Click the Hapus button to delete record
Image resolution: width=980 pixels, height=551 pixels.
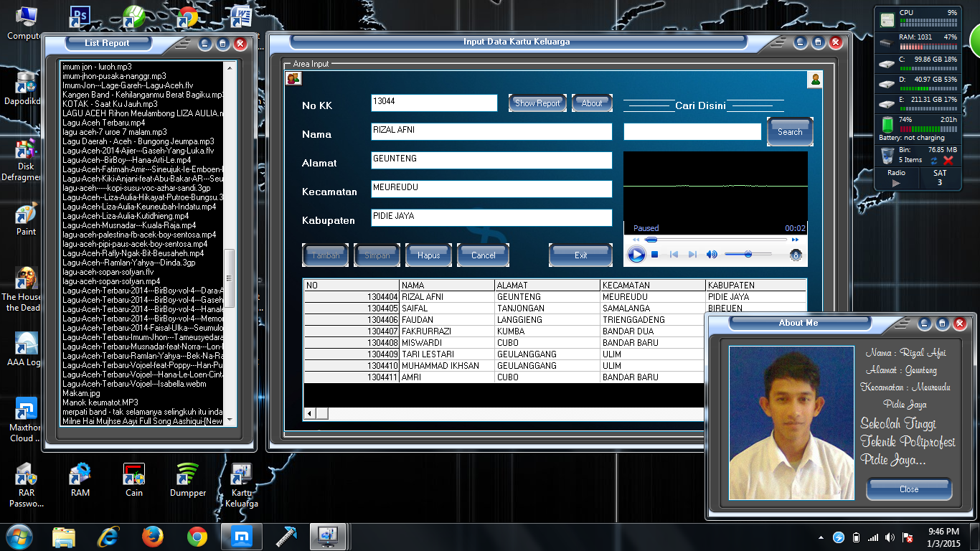coord(428,254)
